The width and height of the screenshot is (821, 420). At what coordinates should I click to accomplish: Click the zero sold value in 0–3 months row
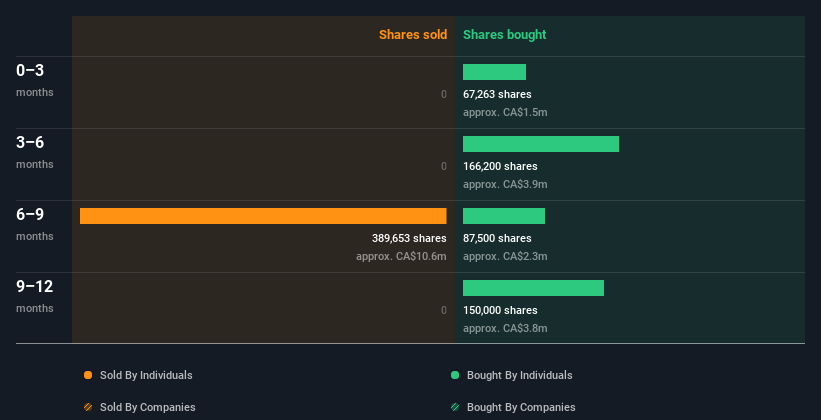444,94
